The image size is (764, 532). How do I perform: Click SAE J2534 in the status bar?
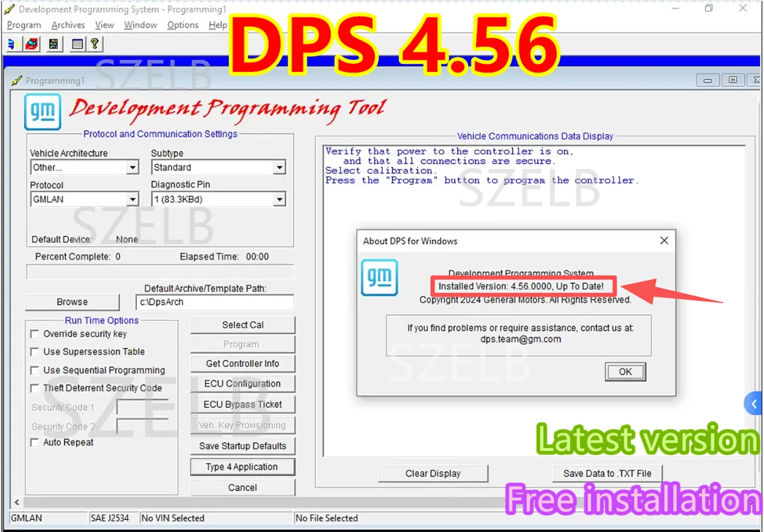pyautogui.click(x=114, y=518)
